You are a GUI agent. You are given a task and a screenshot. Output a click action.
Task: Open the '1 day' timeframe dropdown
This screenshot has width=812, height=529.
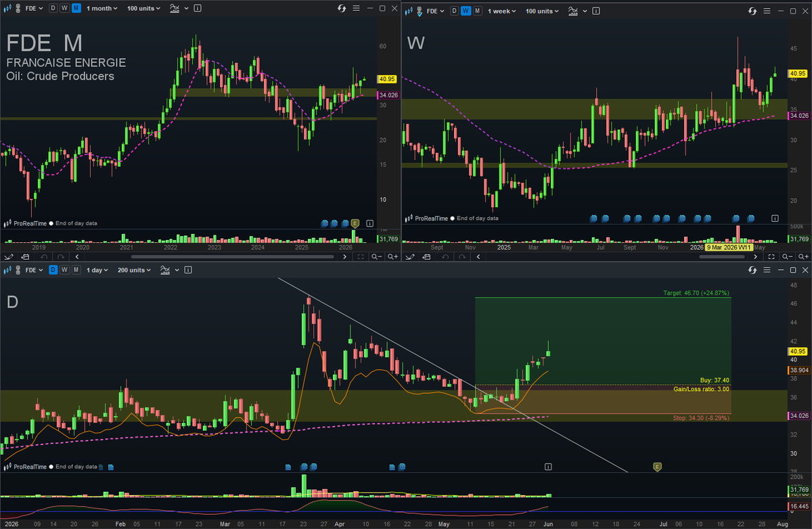pyautogui.click(x=97, y=270)
